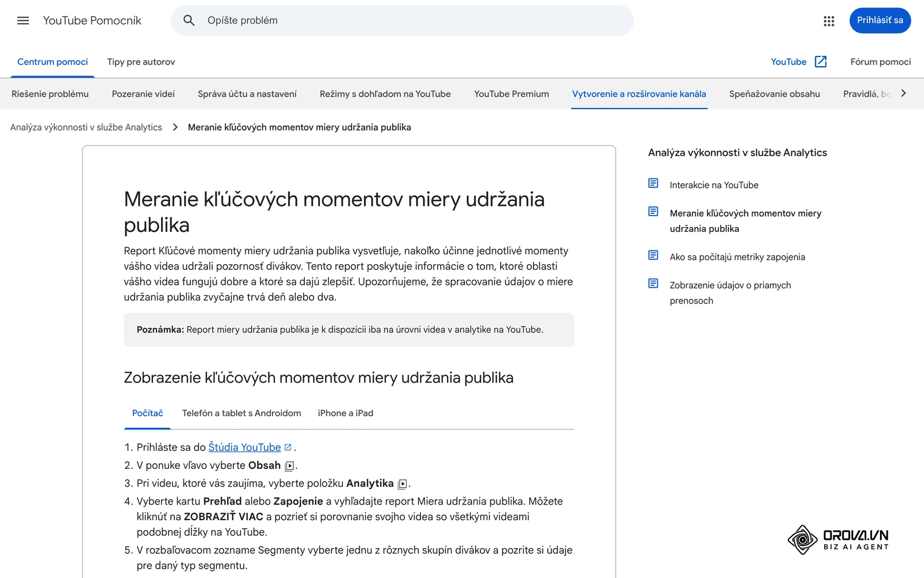The width and height of the screenshot is (924, 578).
Task: Open Režimy s dohľadom na YouTube
Action: point(385,94)
